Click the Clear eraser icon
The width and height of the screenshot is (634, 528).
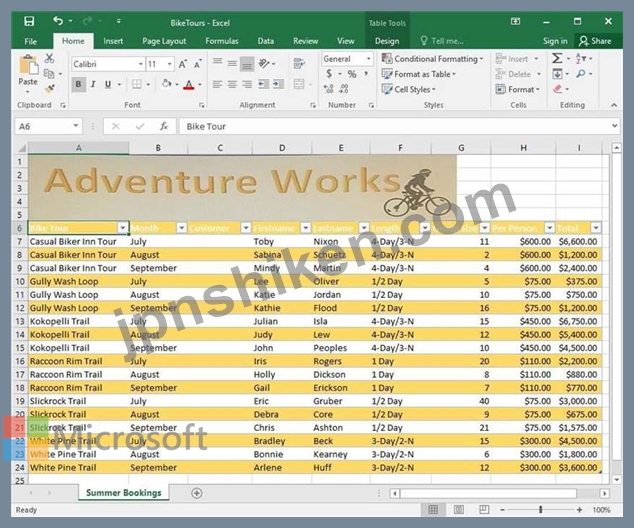(558, 89)
